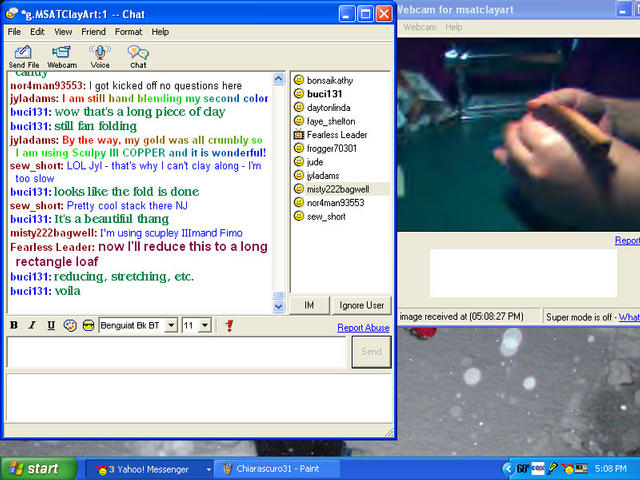Click the Ignore User button
The width and height of the screenshot is (640, 480).
[361, 305]
